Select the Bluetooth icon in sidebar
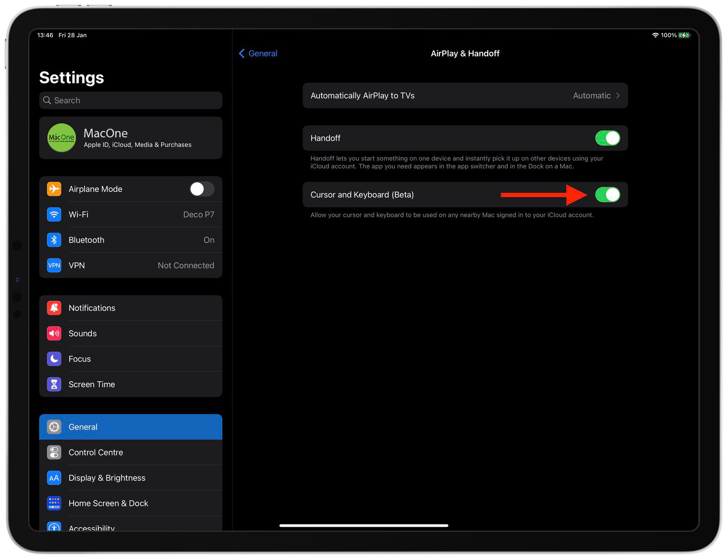Viewport: 728px width, 560px height. click(x=54, y=240)
